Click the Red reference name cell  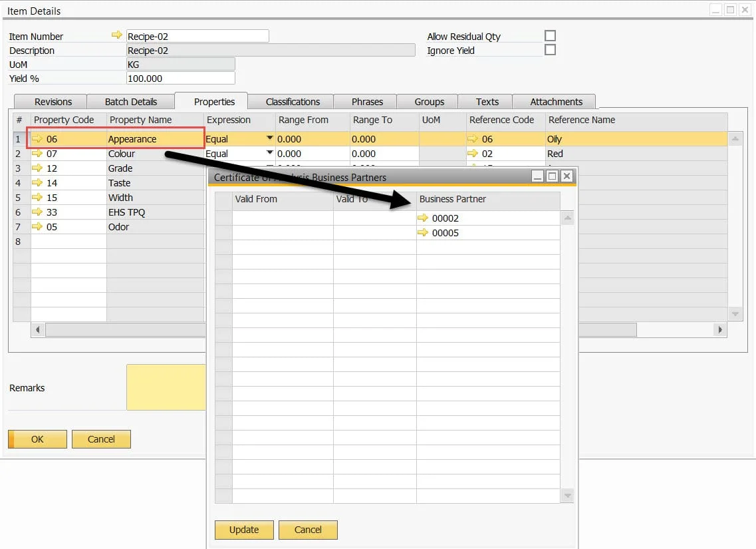tap(636, 154)
